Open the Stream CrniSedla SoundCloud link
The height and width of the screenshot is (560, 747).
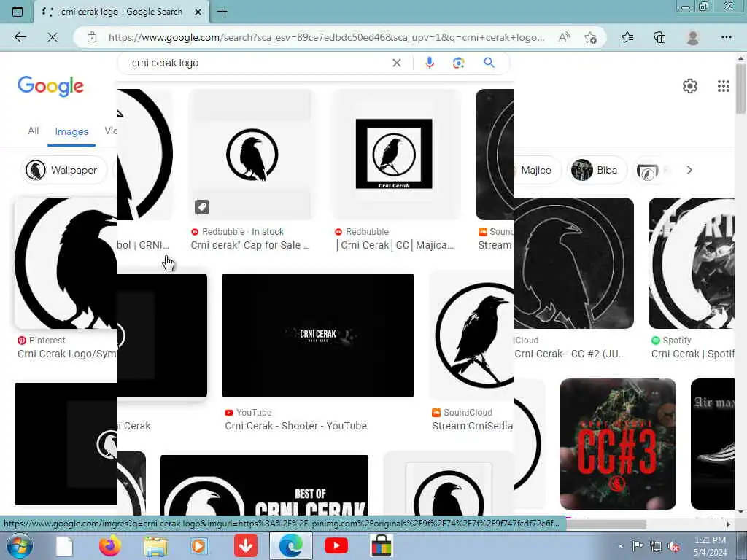(x=472, y=426)
